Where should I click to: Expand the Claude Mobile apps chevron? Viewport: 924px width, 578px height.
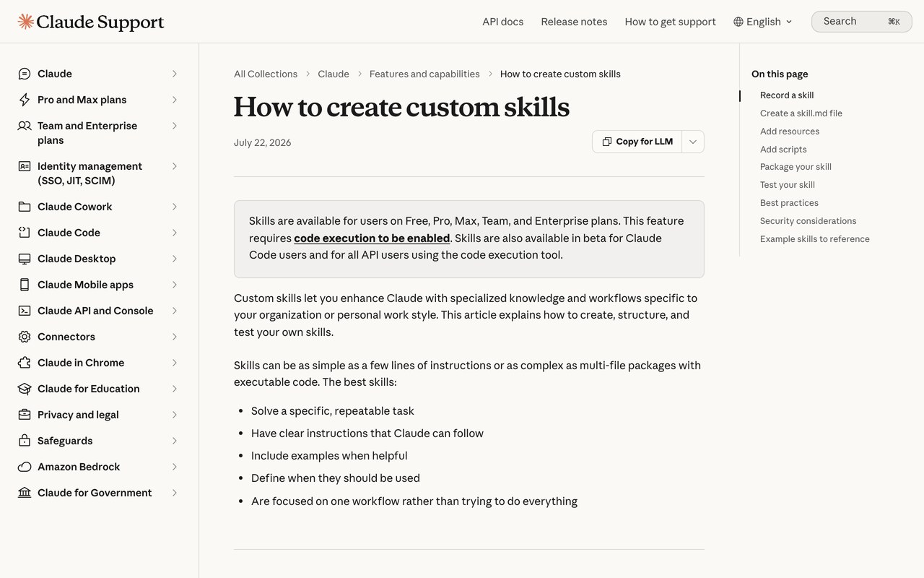pos(175,285)
